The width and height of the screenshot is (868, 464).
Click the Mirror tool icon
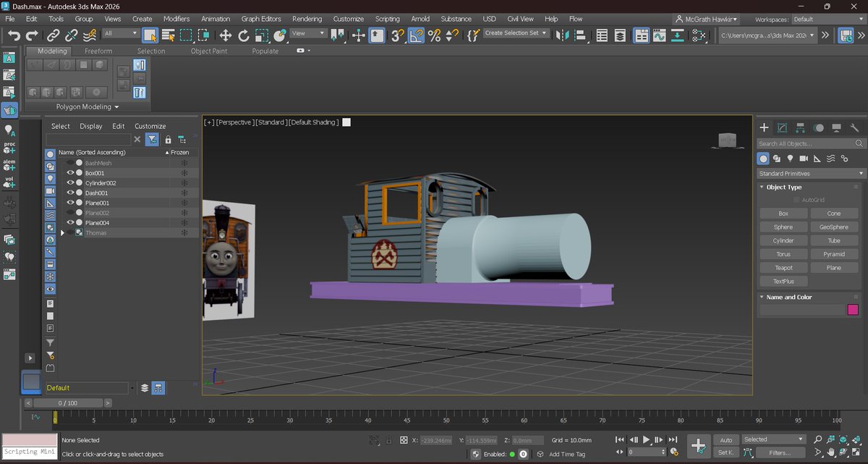[x=563, y=35]
